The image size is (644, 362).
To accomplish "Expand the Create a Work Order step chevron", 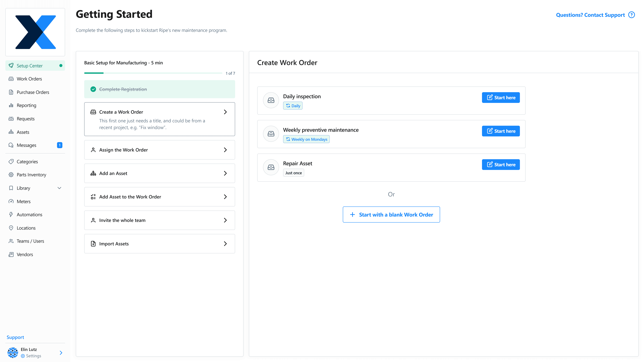I will tap(225, 112).
